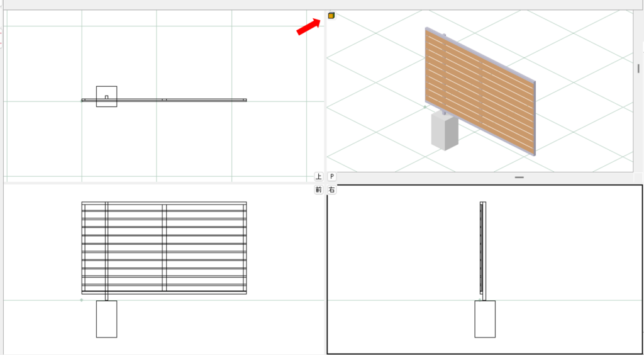Image resolution: width=644 pixels, height=355 pixels.
Task: Click the green origin point in front view
Action: (x=82, y=300)
